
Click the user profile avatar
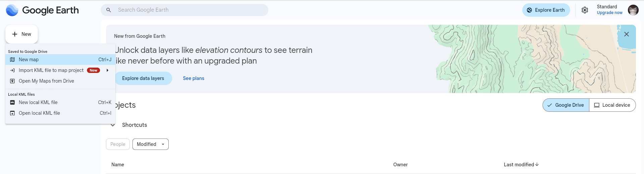coord(633,10)
